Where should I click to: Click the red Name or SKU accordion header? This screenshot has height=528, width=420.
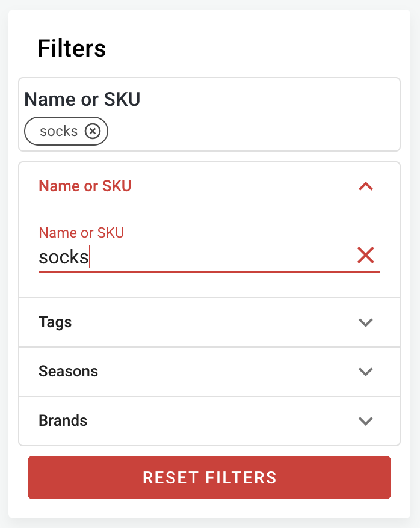click(85, 186)
